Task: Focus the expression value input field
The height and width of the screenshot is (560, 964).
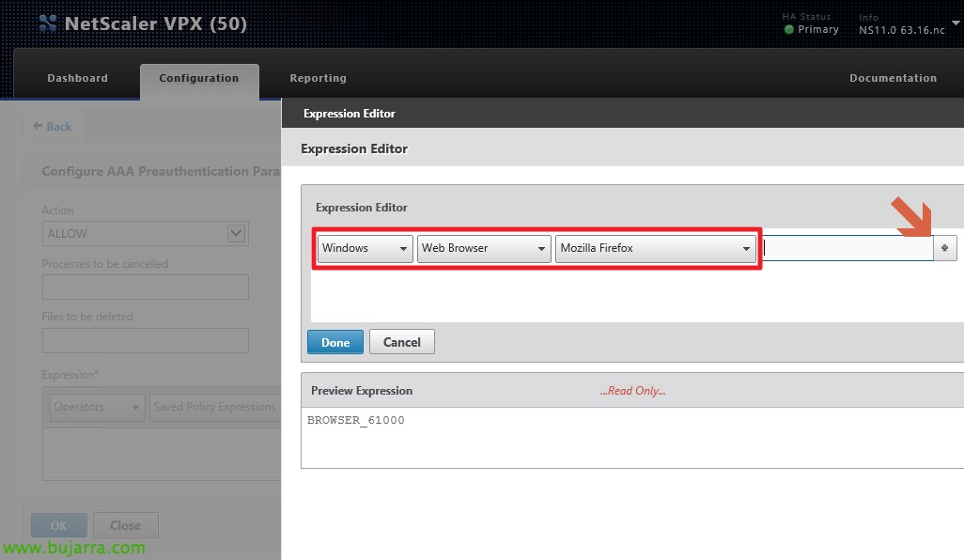Action: [847, 248]
